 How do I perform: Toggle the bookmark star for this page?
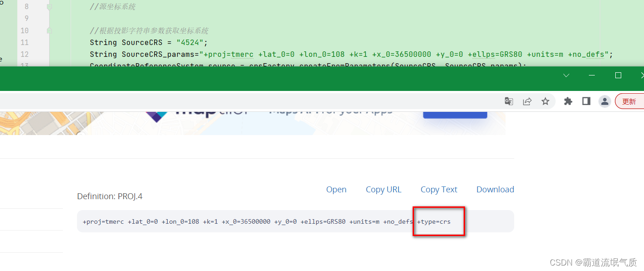[545, 101]
